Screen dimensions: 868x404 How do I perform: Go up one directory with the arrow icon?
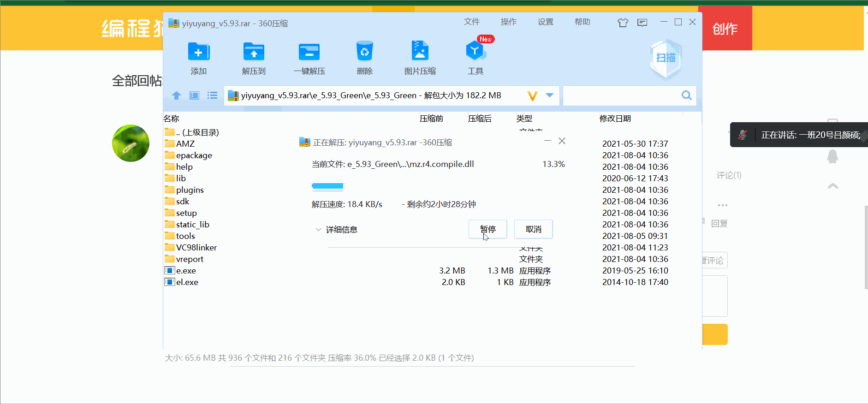[x=176, y=95]
